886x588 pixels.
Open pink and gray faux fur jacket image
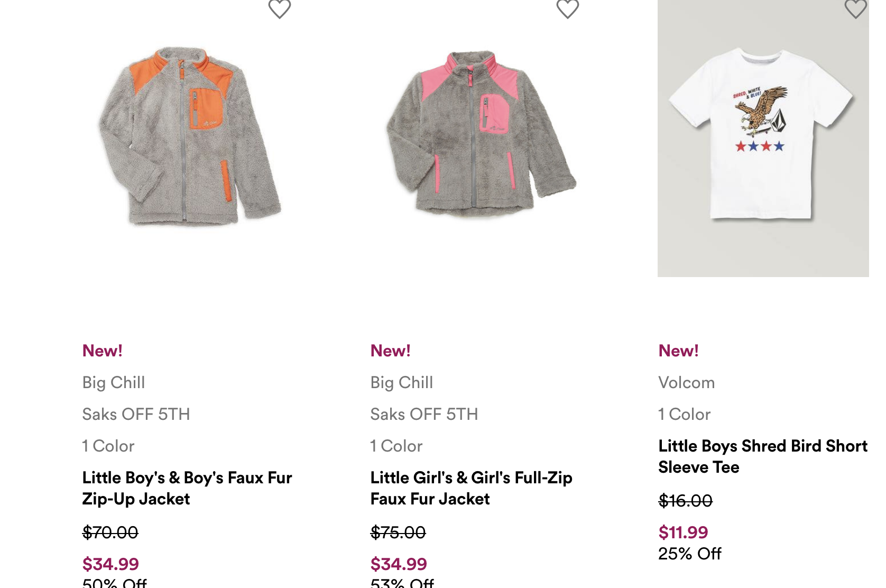pos(480,134)
